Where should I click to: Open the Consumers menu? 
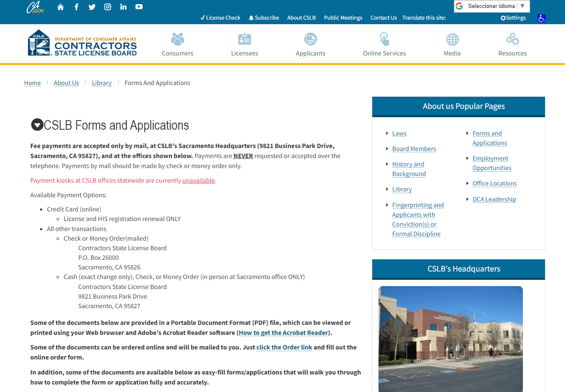point(178,45)
